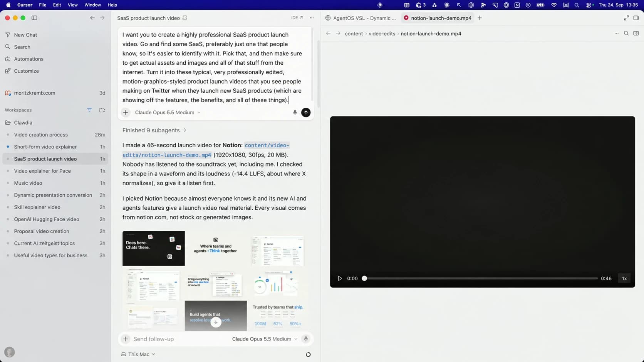Go forward with the sidebar forward arrow
The height and width of the screenshot is (362, 644).
(102, 18)
